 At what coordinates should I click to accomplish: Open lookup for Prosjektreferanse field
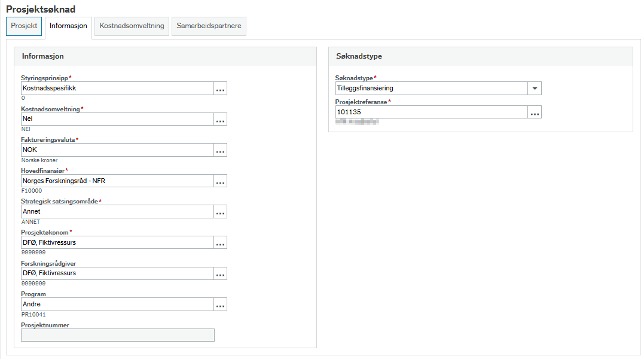coord(535,112)
